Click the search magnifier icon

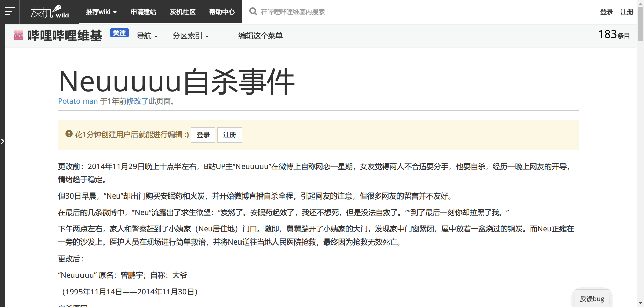point(253,12)
